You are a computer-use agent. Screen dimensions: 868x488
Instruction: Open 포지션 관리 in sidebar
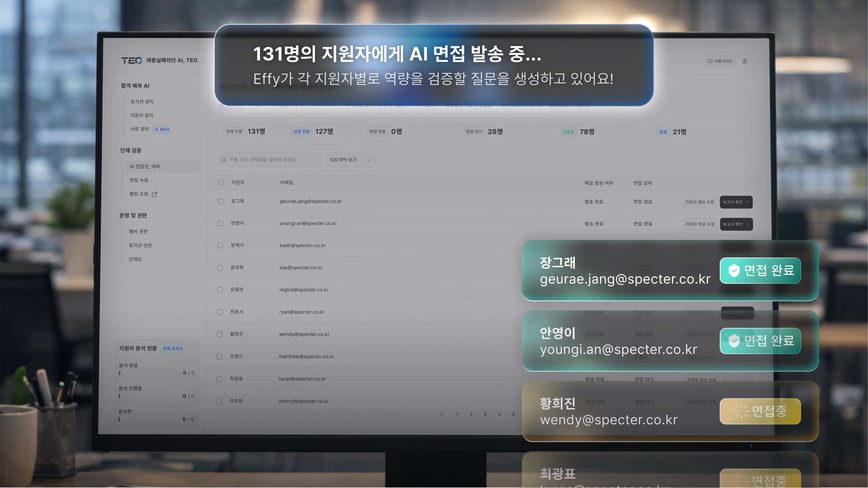pyautogui.click(x=142, y=102)
